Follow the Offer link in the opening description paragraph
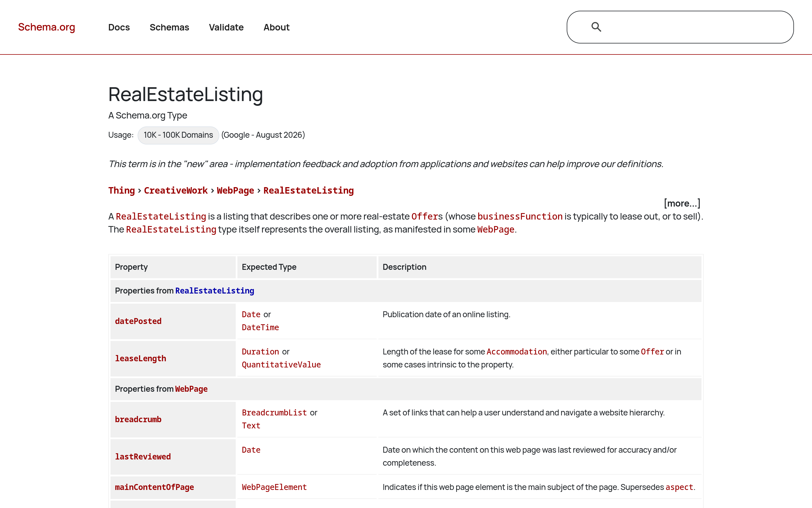 click(x=424, y=216)
